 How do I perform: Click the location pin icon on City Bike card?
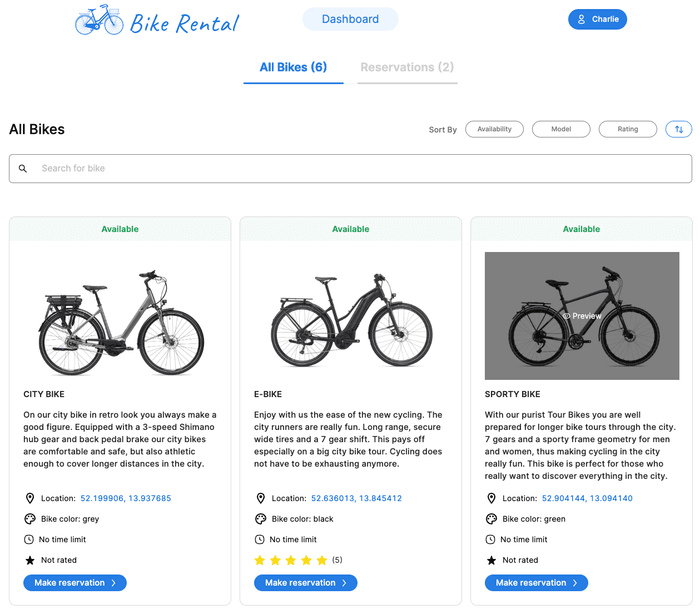[x=30, y=498]
